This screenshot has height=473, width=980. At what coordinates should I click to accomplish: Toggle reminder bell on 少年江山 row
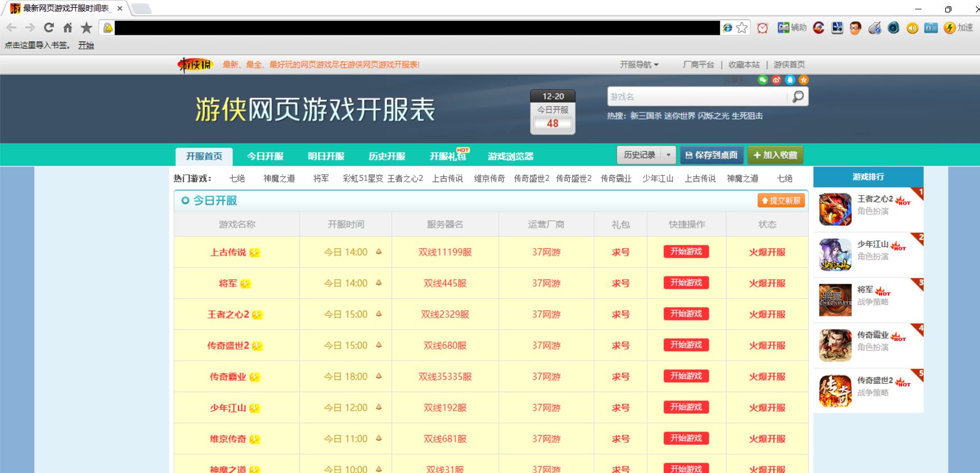pyautogui.click(x=379, y=407)
